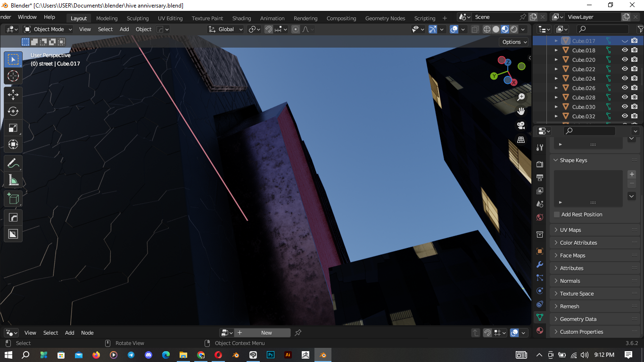The height and width of the screenshot is (362, 644).
Task: Open the Render properties tab
Action: [540, 164]
